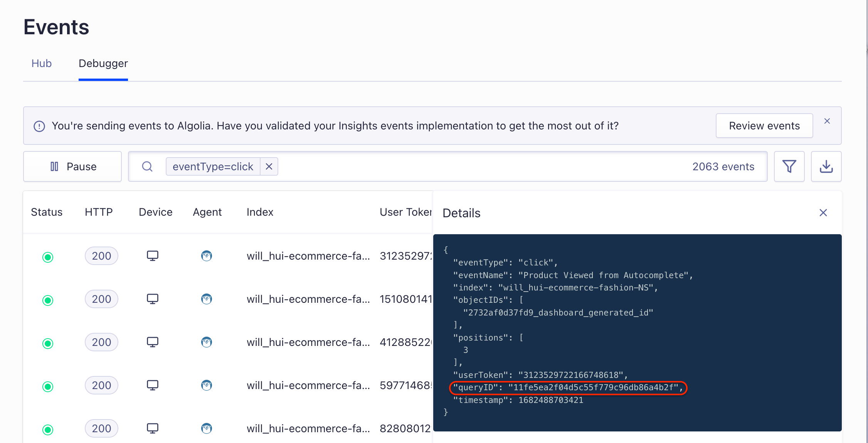
Task: Click the HTTP column header
Action: pyautogui.click(x=99, y=212)
